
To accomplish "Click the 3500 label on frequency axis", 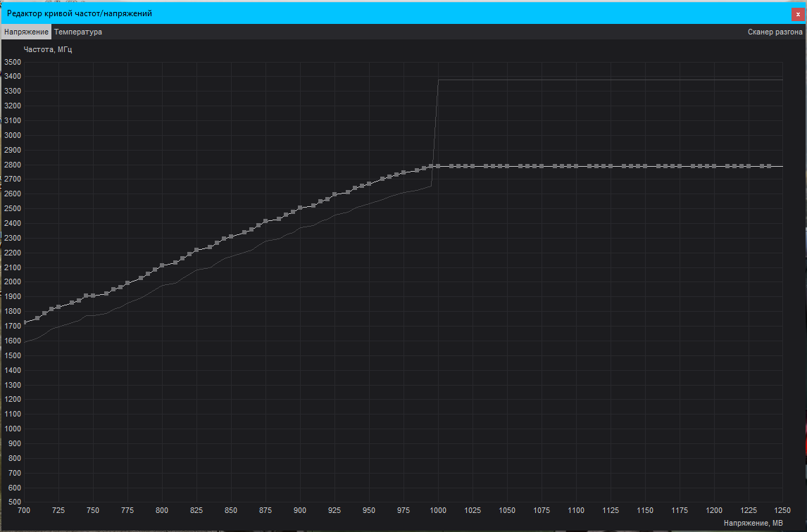I will [x=13, y=62].
